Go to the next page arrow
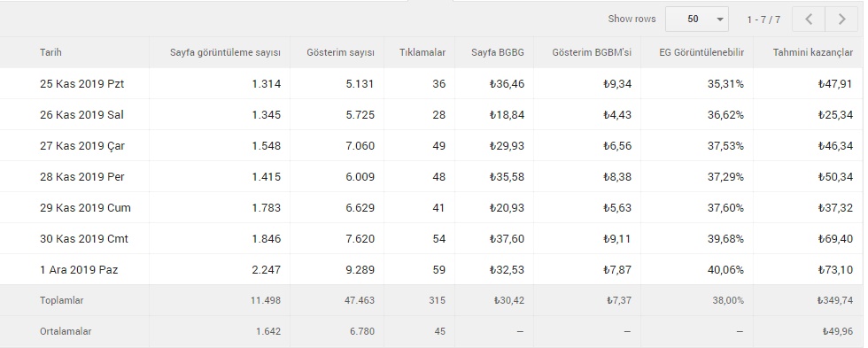The image size is (868, 348). tap(841, 19)
